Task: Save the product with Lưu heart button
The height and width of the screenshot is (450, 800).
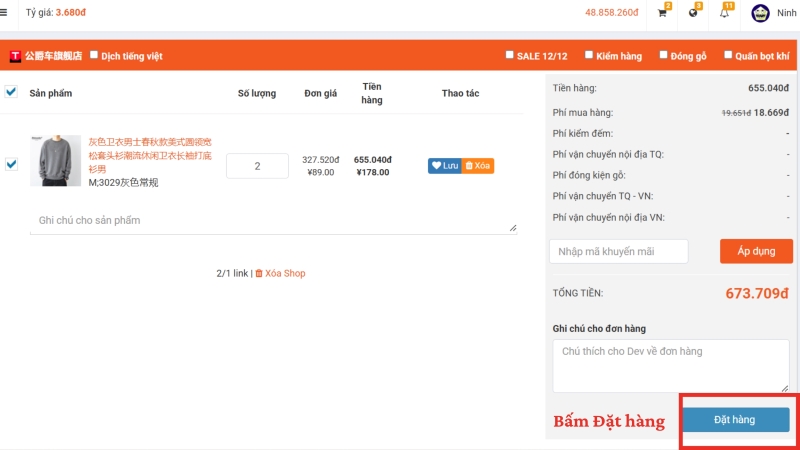Action: pos(444,165)
